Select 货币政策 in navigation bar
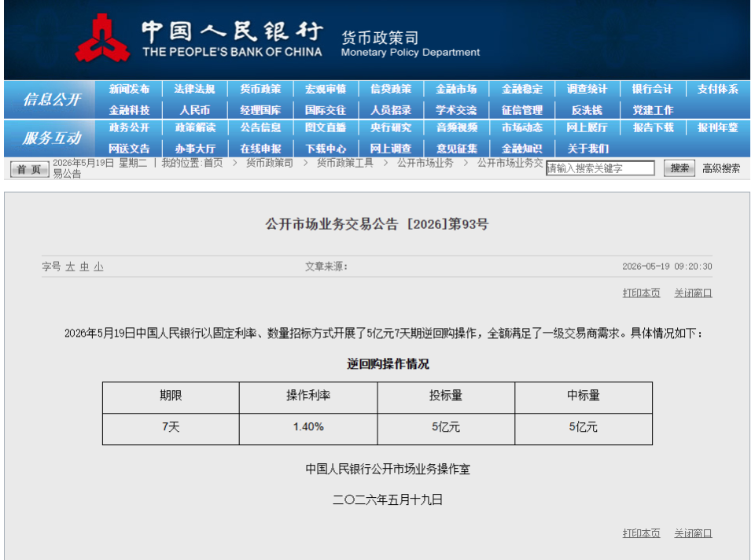The width and height of the screenshot is (755, 560). [x=260, y=89]
